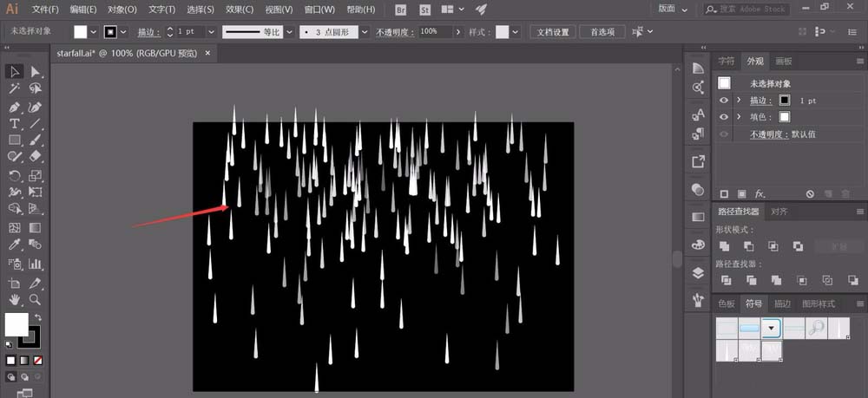Select the Gradient tool

pos(36,227)
